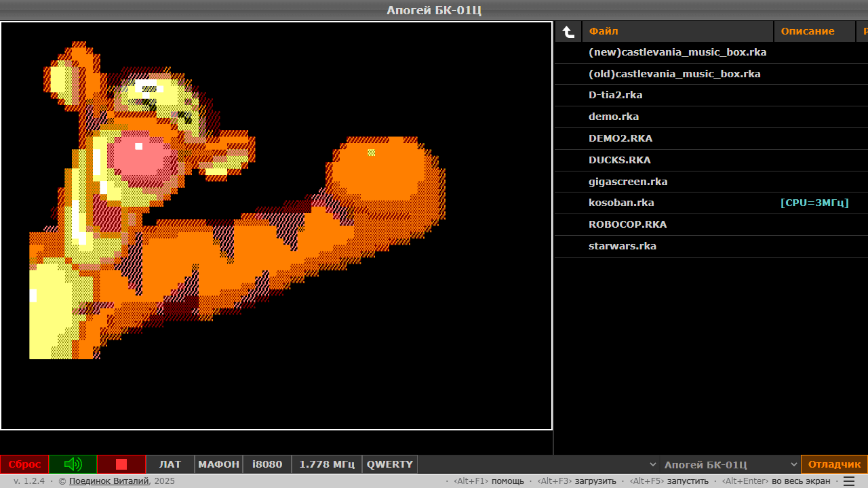The image size is (868, 488).
Task: Toggle sound with the green speaker icon
Action: [x=73, y=464]
